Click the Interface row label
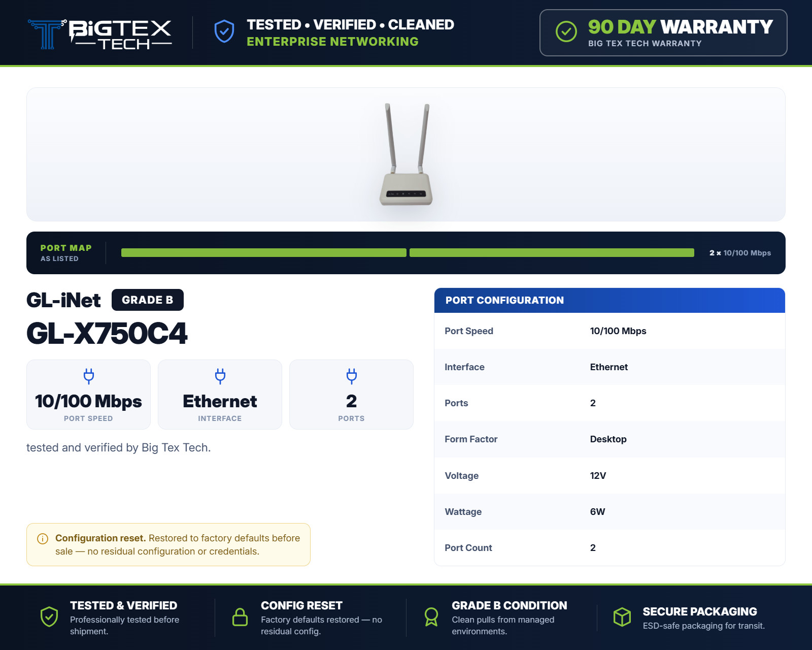 (x=464, y=367)
